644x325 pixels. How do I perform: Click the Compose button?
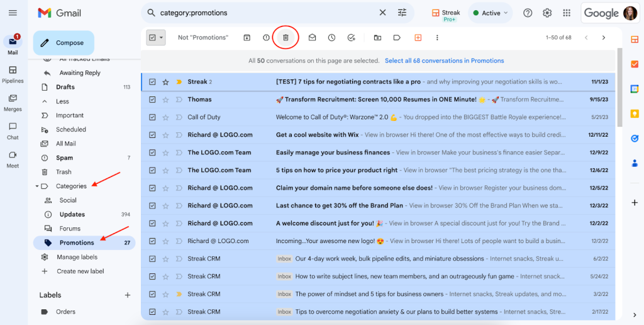click(64, 43)
